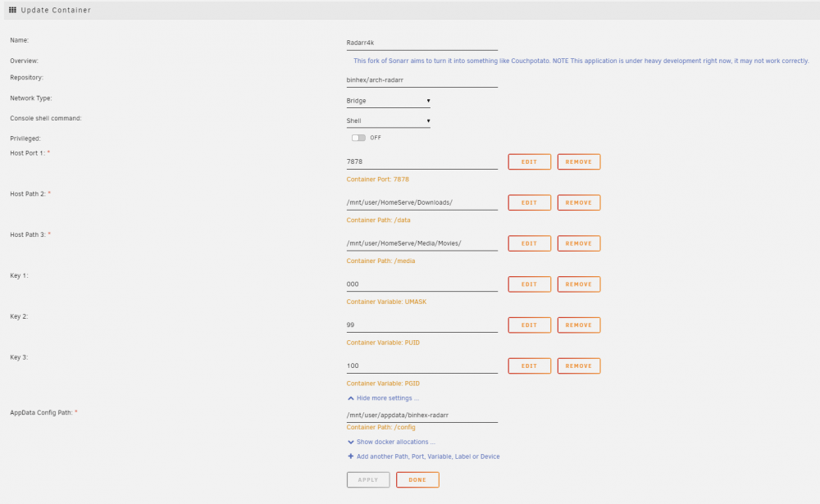The image size is (820, 504).
Task: Click the Container Path: /media text
Action: pyautogui.click(x=380, y=261)
